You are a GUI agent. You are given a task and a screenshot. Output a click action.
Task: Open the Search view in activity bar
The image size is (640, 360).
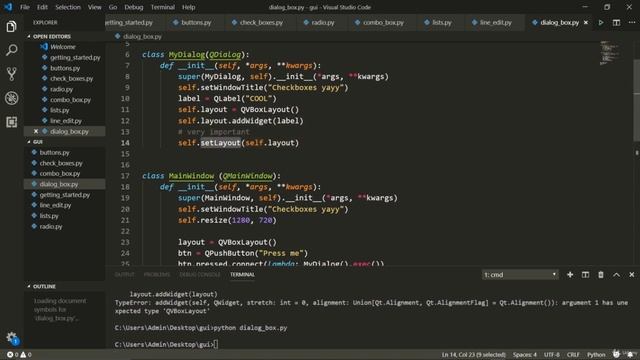point(11,50)
